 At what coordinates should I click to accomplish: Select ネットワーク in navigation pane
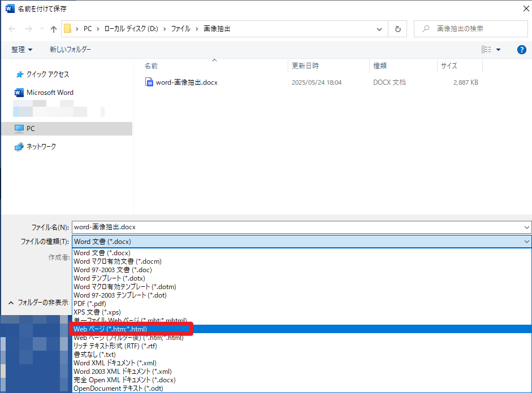[35, 146]
